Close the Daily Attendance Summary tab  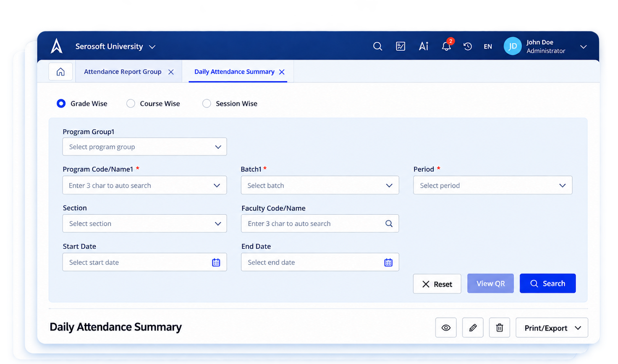(x=282, y=72)
